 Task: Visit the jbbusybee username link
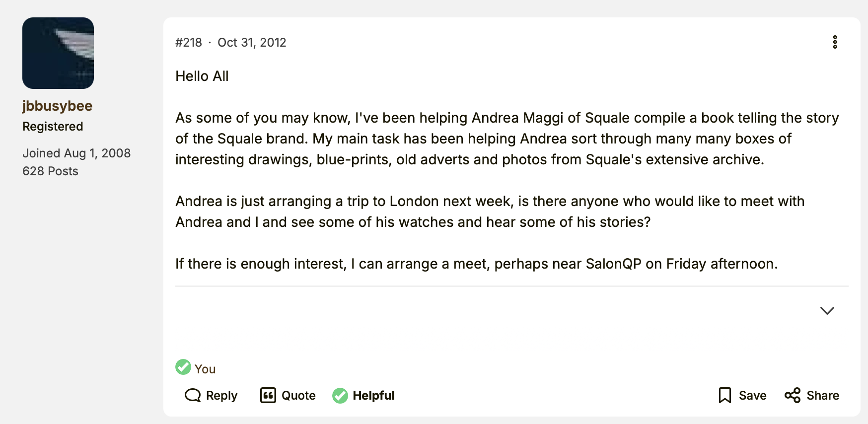(x=57, y=106)
